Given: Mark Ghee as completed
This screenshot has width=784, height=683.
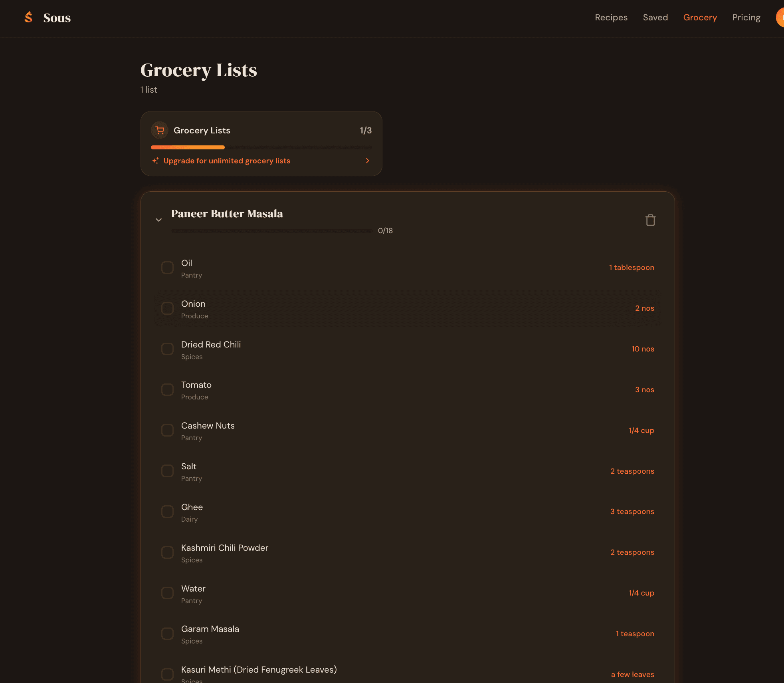Looking at the screenshot, I should coord(167,512).
